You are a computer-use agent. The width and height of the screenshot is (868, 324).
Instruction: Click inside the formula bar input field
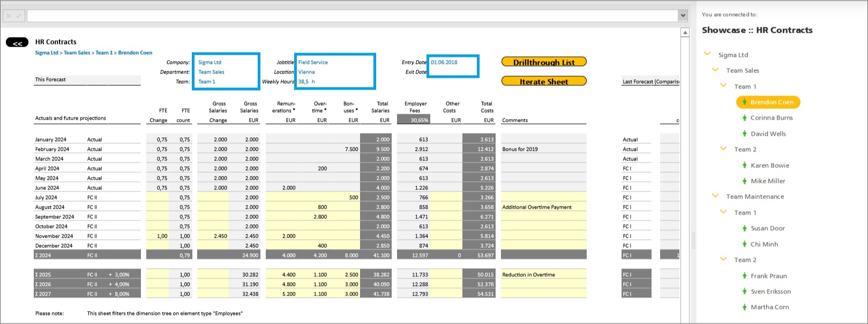coord(353,16)
